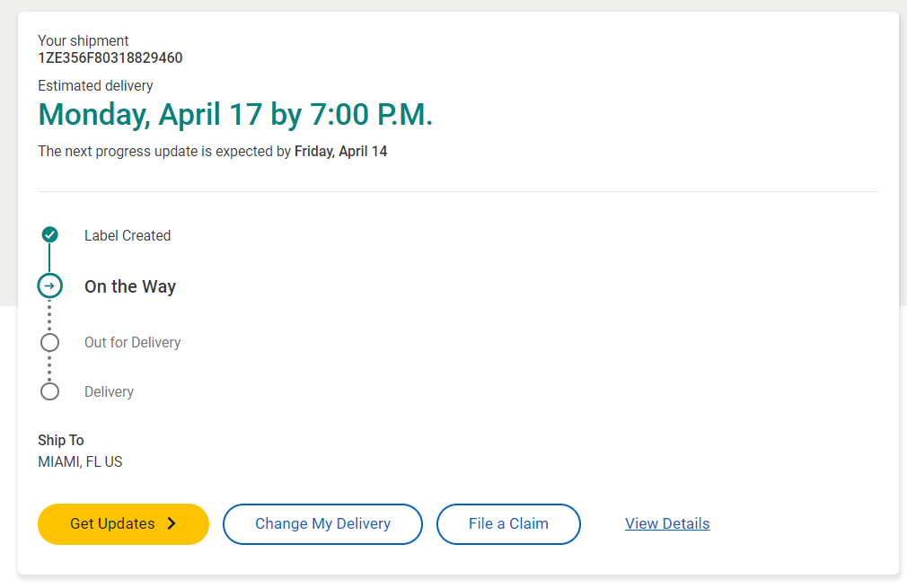Screen dimensions: 907x588
Task: Open the View Details link
Action: pyautogui.click(x=667, y=524)
